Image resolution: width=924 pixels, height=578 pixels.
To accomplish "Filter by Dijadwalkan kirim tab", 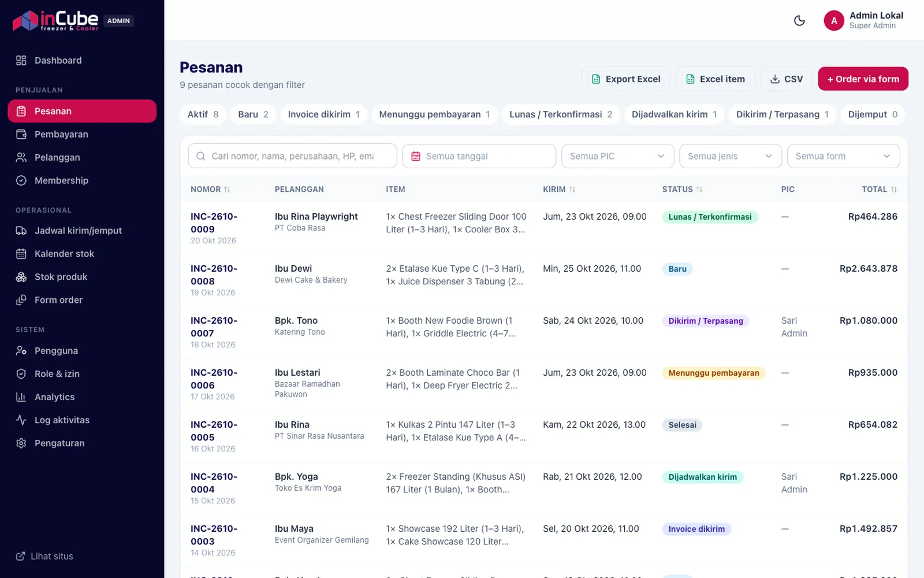I will pos(674,114).
